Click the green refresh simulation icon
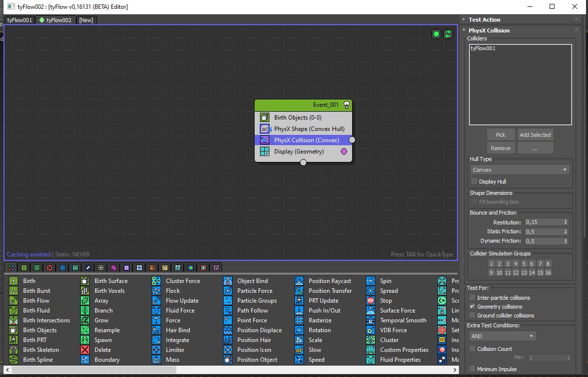This screenshot has height=377, width=588. pos(448,34)
